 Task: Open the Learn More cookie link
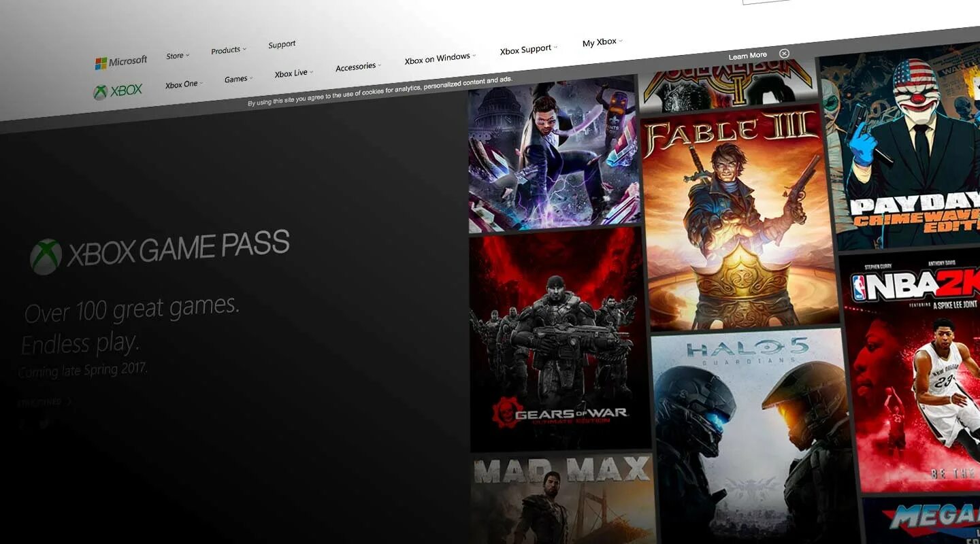pos(747,56)
